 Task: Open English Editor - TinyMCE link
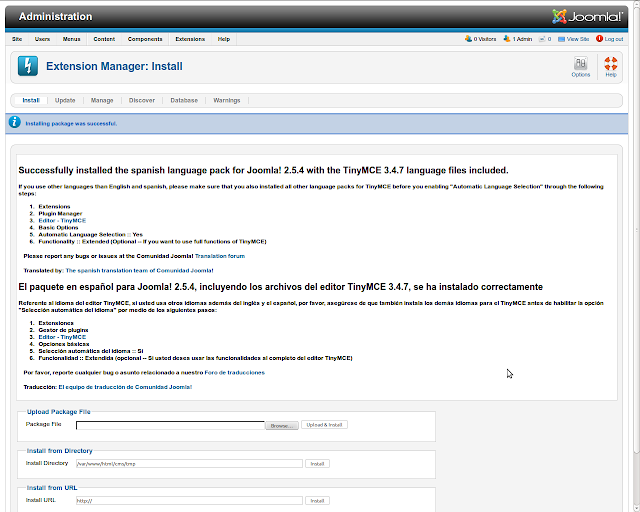pyautogui.click(x=62, y=220)
